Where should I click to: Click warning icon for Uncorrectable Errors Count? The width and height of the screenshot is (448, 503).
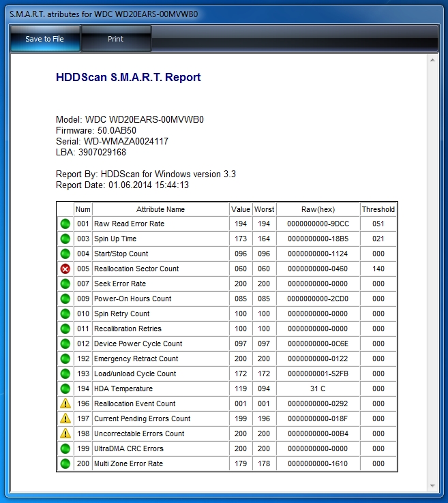65,433
